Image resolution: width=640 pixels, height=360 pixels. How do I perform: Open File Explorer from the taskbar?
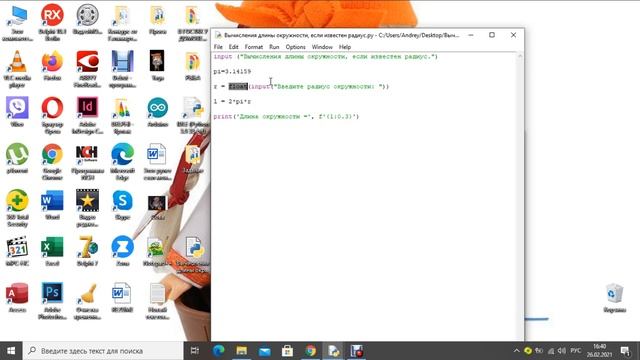(x=242, y=351)
